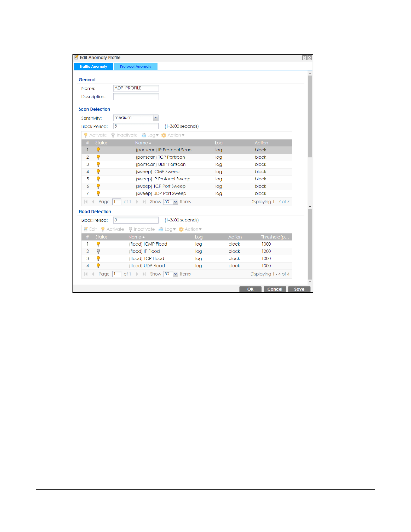The height and width of the screenshot is (532, 411).
Task: Click Edit in flood detection toolbar
Action: coord(90,229)
